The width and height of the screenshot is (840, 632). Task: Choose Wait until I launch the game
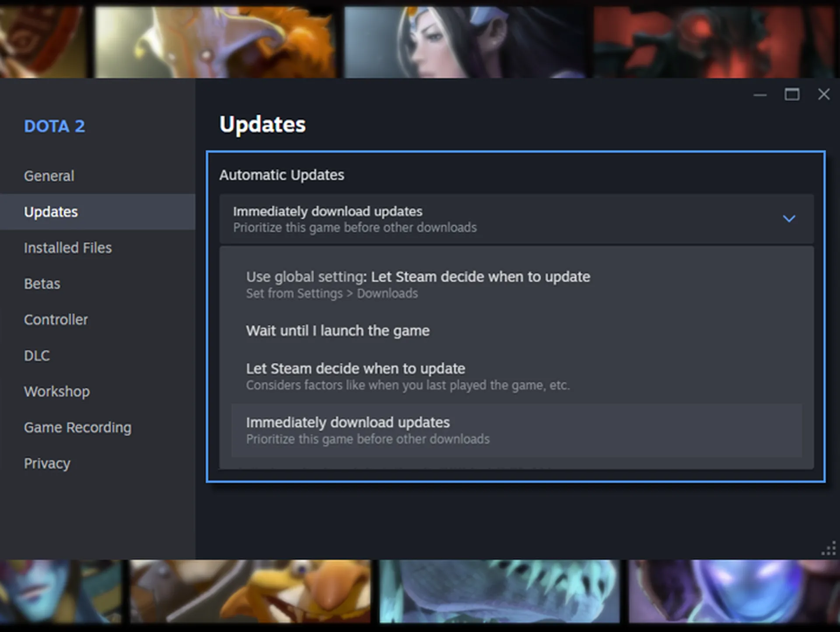pos(338,330)
